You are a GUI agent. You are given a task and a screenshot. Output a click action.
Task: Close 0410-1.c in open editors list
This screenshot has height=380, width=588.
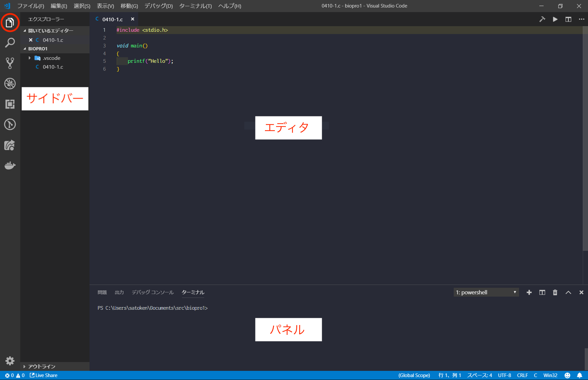[31, 40]
